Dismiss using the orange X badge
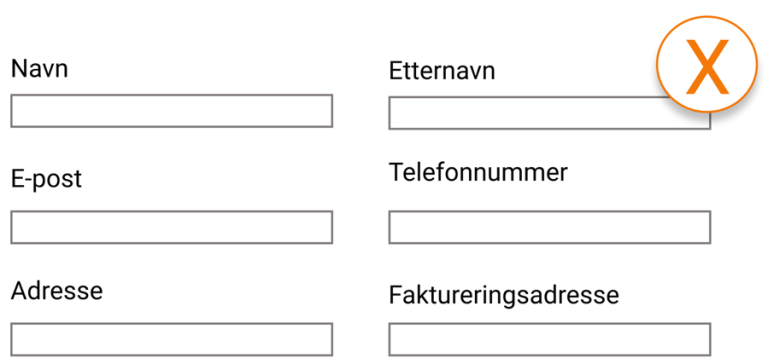The height and width of the screenshot is (364, 768). pyautogui.click(x=707, y=64)
